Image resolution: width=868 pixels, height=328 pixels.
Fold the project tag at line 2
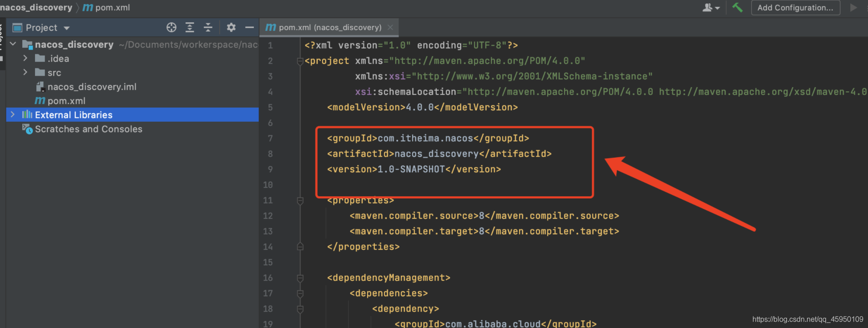pos(300,61)
